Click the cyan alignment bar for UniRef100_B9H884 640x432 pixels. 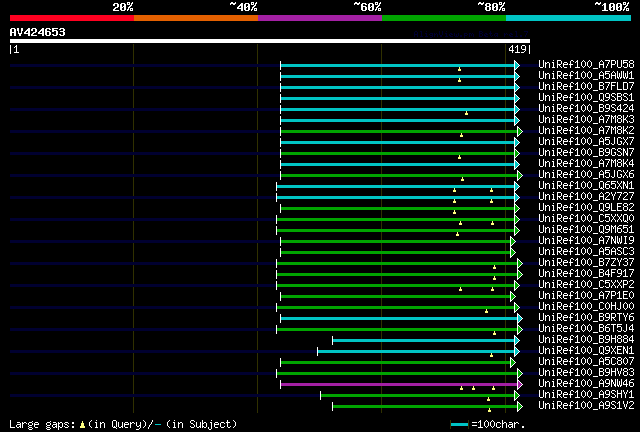pyautogui.click(x=424, y=341)
